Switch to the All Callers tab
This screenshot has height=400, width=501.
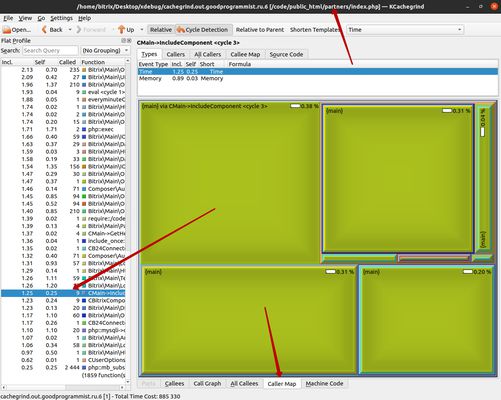pyautogui.click(x=207, y=54)
